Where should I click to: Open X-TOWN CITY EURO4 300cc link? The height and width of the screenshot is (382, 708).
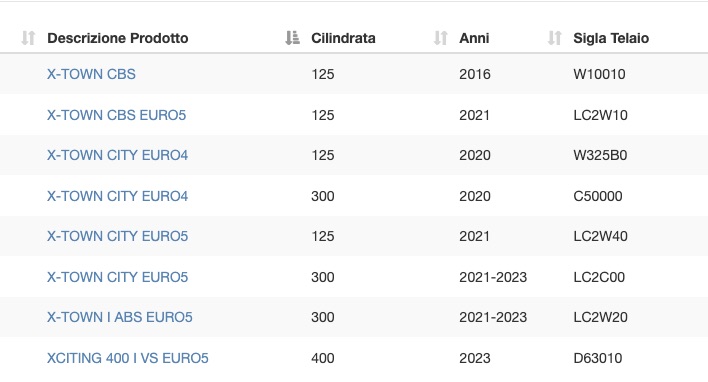click(117, 196)
